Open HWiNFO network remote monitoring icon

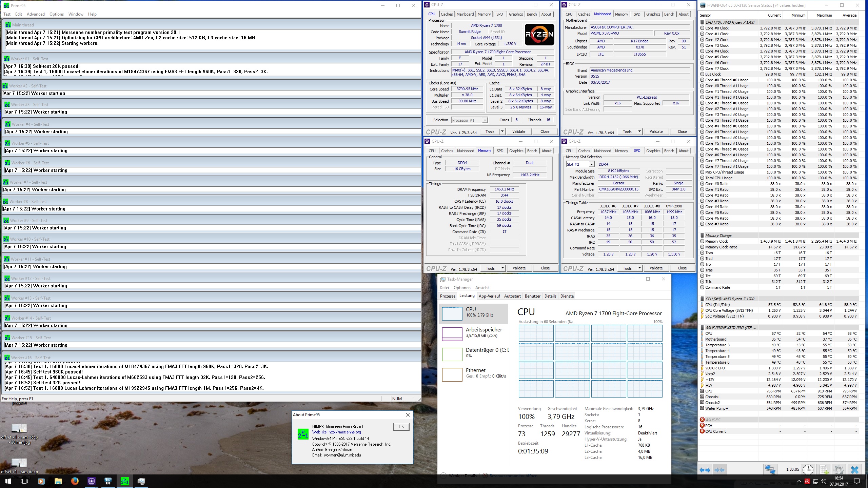click(x=770, y=470)
